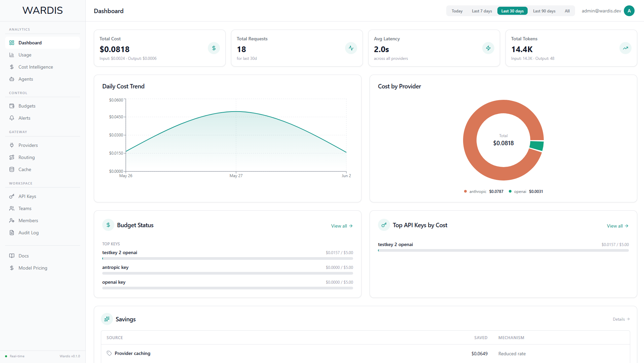Open the Dashboard sidebar icon
Image resolution: width=644 pixels, height=363 pixels.
12,43
